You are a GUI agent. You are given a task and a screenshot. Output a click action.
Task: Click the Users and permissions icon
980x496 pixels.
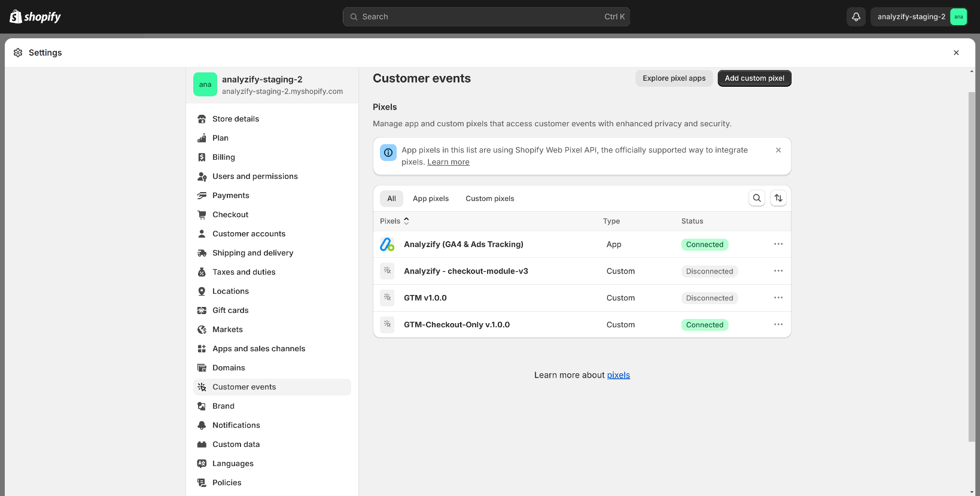[x=202, y=177]
